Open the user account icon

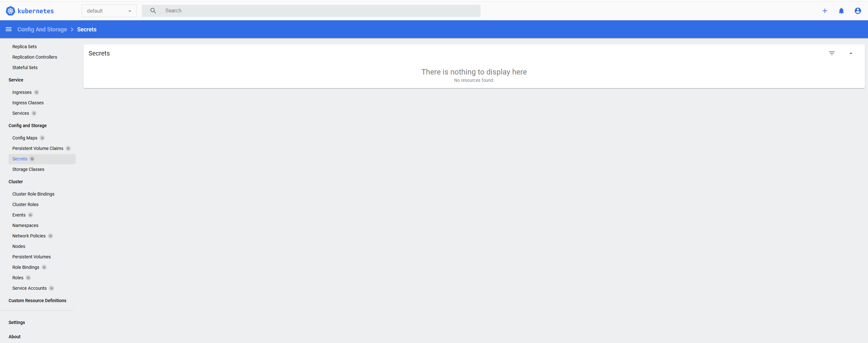(x=858, y=11)
